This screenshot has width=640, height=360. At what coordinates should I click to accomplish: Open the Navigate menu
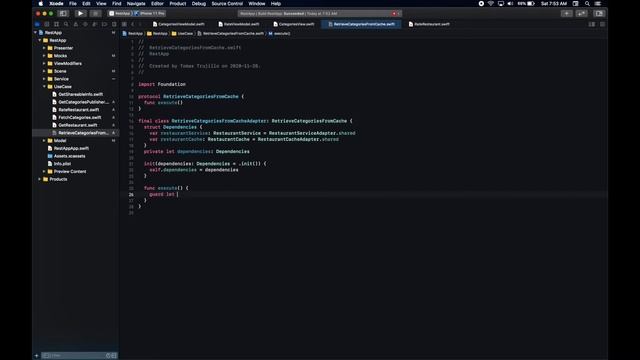136,4
